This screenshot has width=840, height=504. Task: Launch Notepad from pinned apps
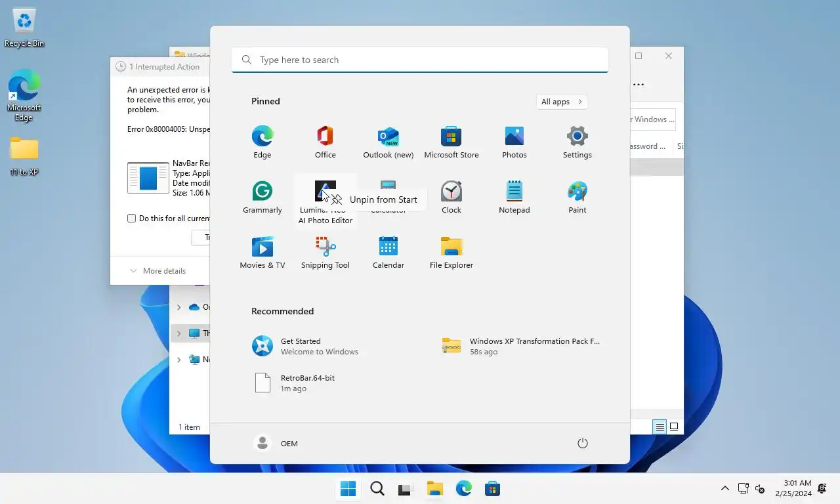(514, 198)
